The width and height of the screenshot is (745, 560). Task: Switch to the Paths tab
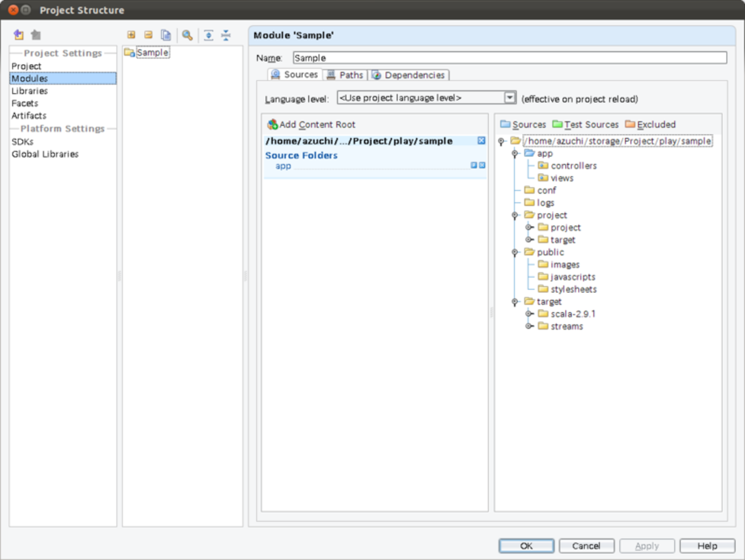[x=345, y=75]
